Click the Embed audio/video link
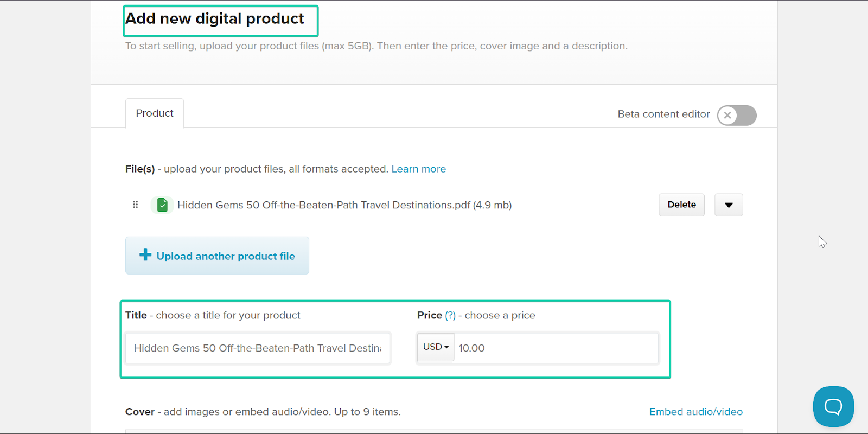868x434 pixels. pos(695,412)
